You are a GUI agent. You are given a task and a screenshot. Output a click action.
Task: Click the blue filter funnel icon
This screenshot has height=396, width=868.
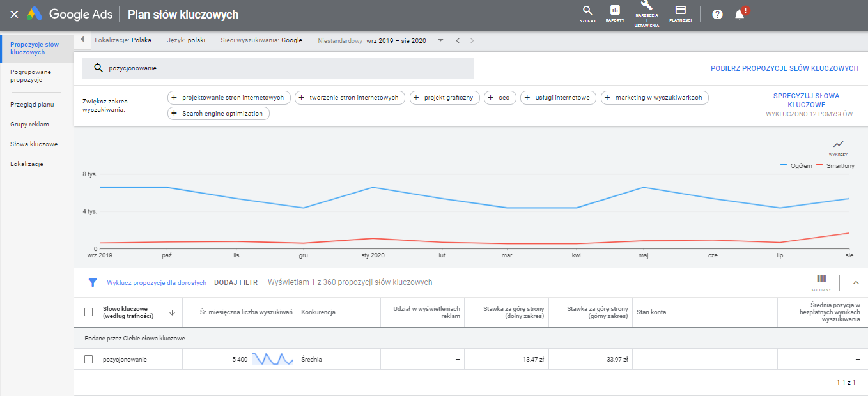click(x=93, y=282)
